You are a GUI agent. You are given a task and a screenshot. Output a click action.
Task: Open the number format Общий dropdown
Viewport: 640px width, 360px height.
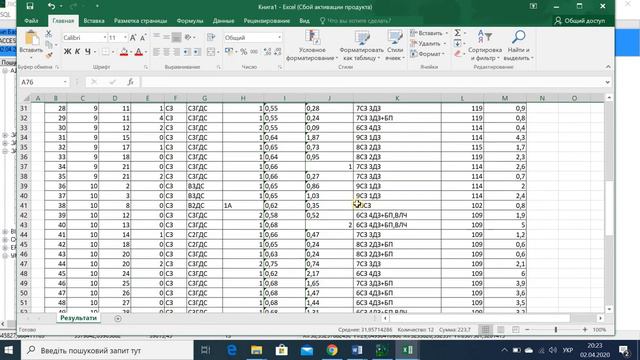point(279,38)
